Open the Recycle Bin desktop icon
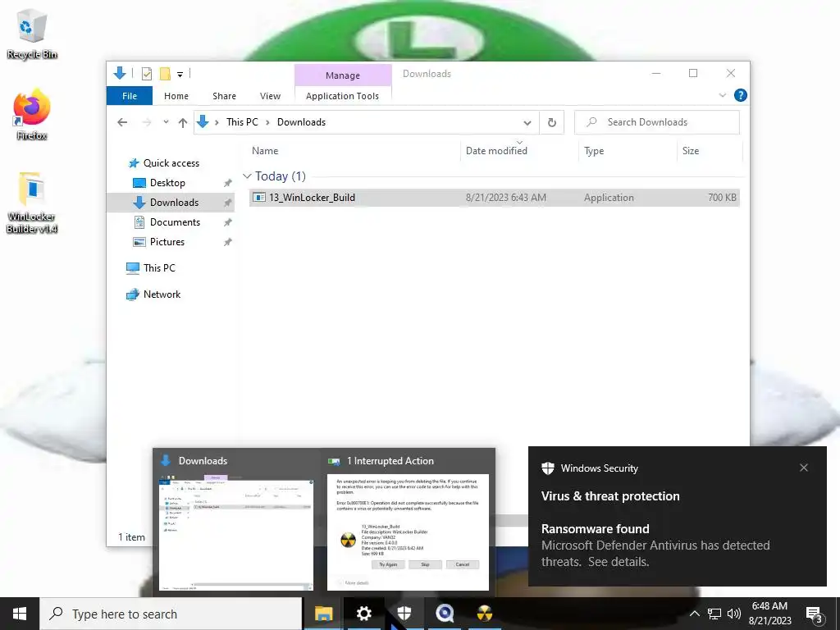The width and height of the screenshot is (840, 630). (32, 34)
